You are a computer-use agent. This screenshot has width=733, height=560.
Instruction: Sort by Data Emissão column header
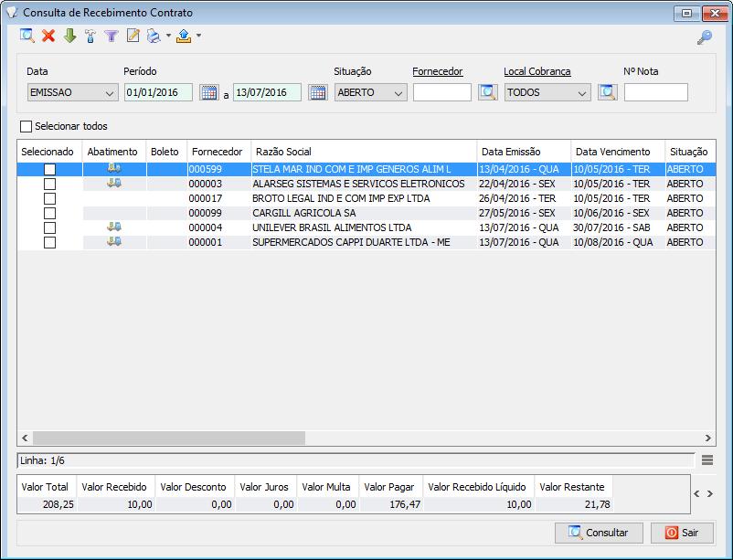point(524,152)
